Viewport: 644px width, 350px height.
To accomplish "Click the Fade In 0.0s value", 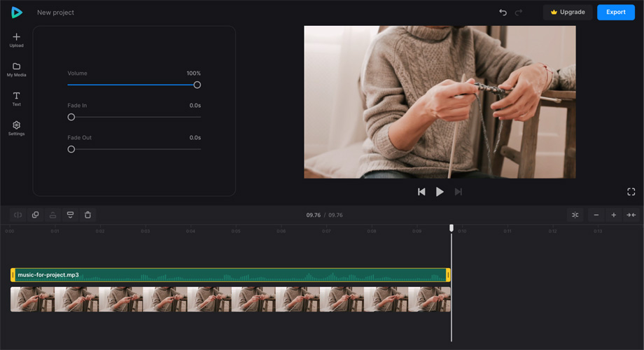I will click(195, 106).
